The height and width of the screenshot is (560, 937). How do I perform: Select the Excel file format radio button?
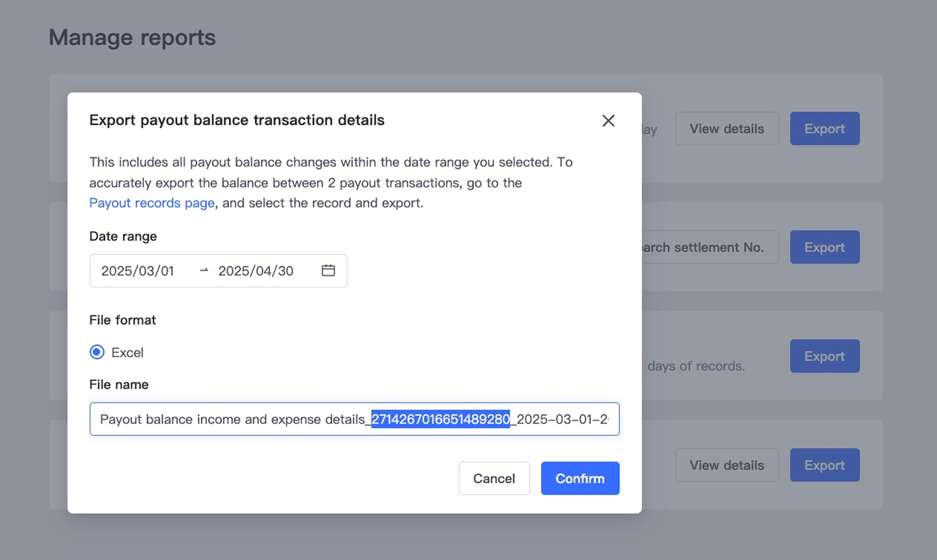97,352
